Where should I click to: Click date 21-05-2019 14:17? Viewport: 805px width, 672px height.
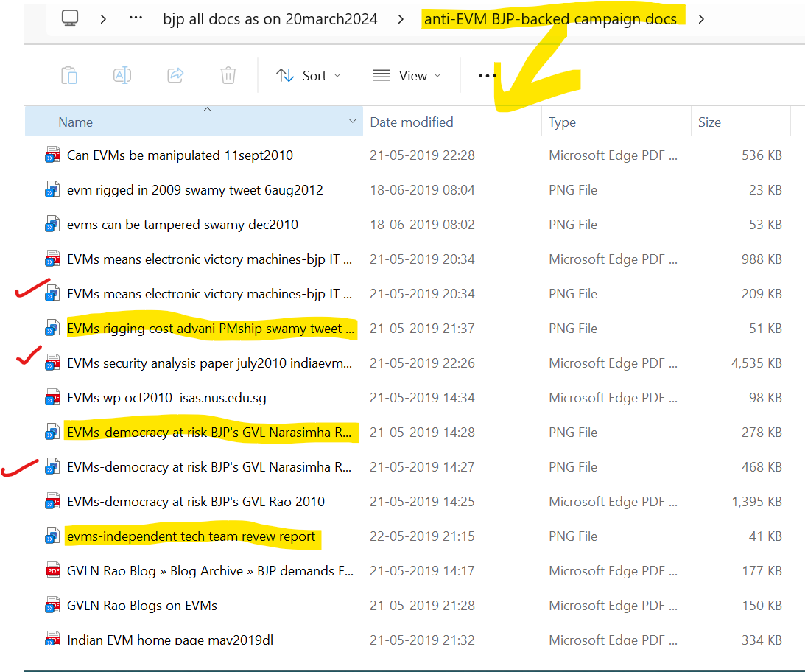click(422, 570)
